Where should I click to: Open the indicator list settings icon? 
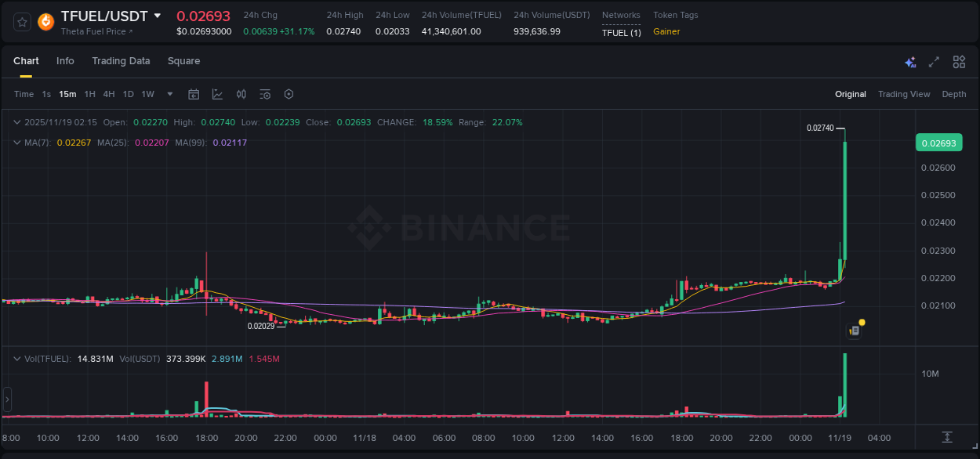[264, 94]
